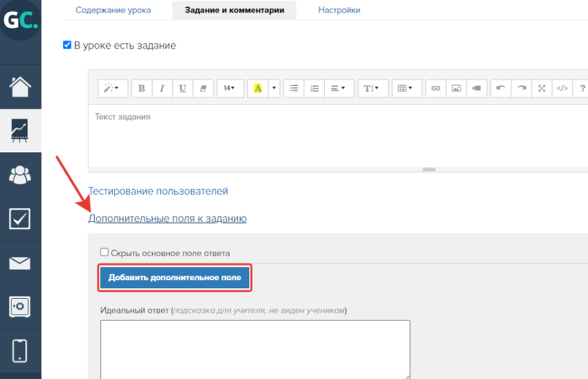Switch editor to fullscreen mode
This screenshot has width=588, height=379.
542,89
